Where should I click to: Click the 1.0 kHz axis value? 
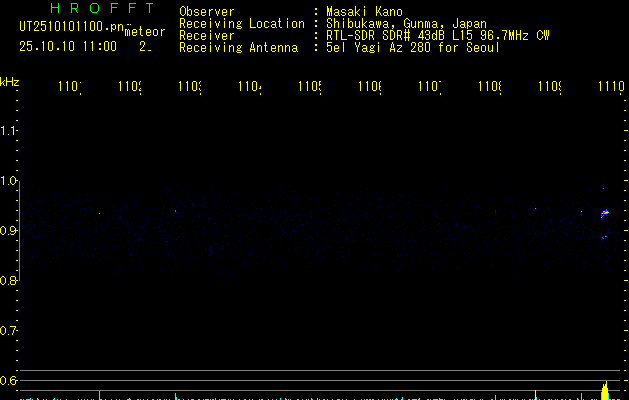(8, 181)
